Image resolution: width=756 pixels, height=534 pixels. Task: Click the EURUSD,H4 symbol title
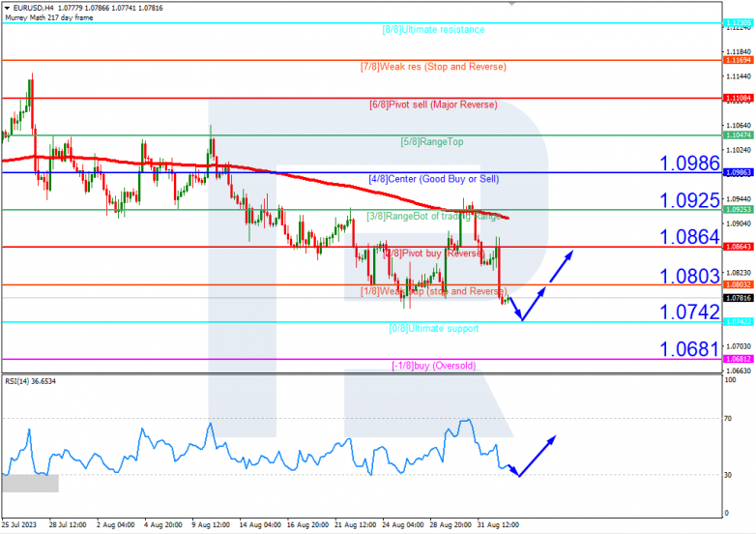point(34,8)
